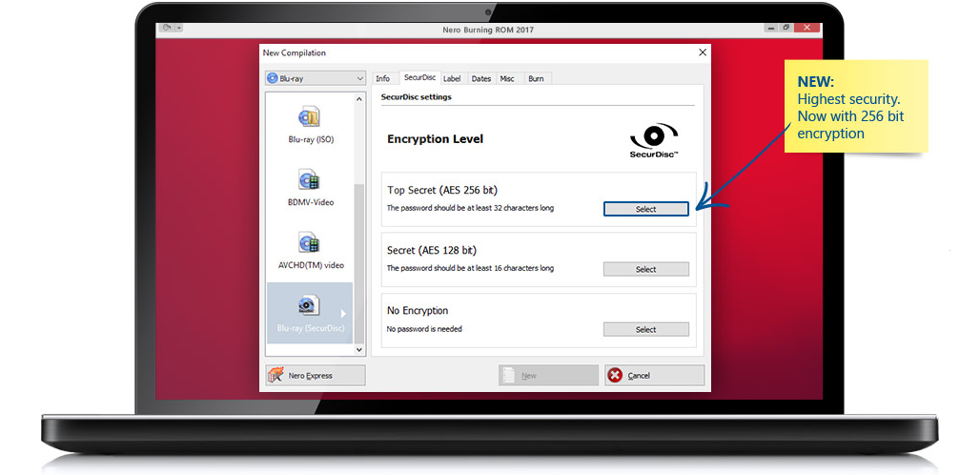Image resolution: width=980 pixels, height=475 pixels.
Task: Click the disc icon in the Blu-ray combo box
Action: point(272,79)
